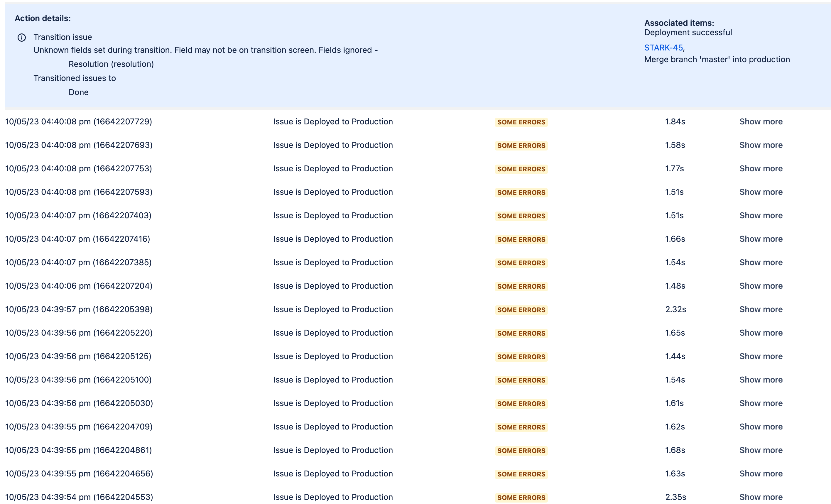Expand Show more on row 16642205220

click(761, 333)
